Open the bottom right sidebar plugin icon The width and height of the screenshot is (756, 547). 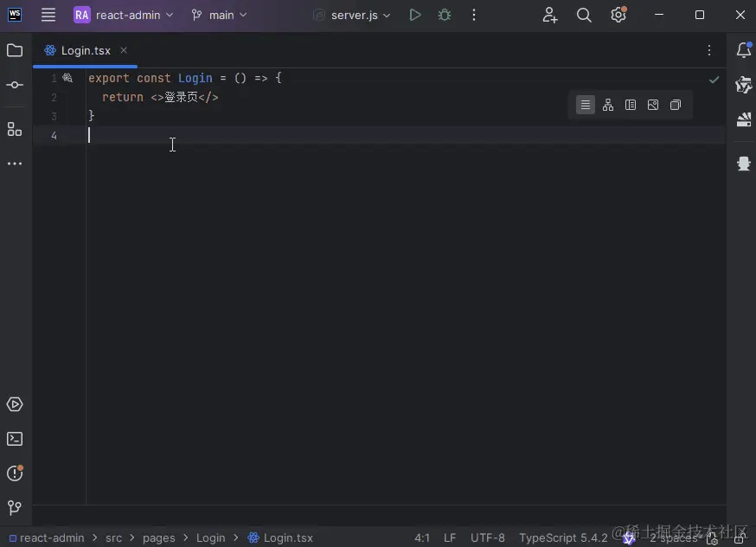point(744,164)
